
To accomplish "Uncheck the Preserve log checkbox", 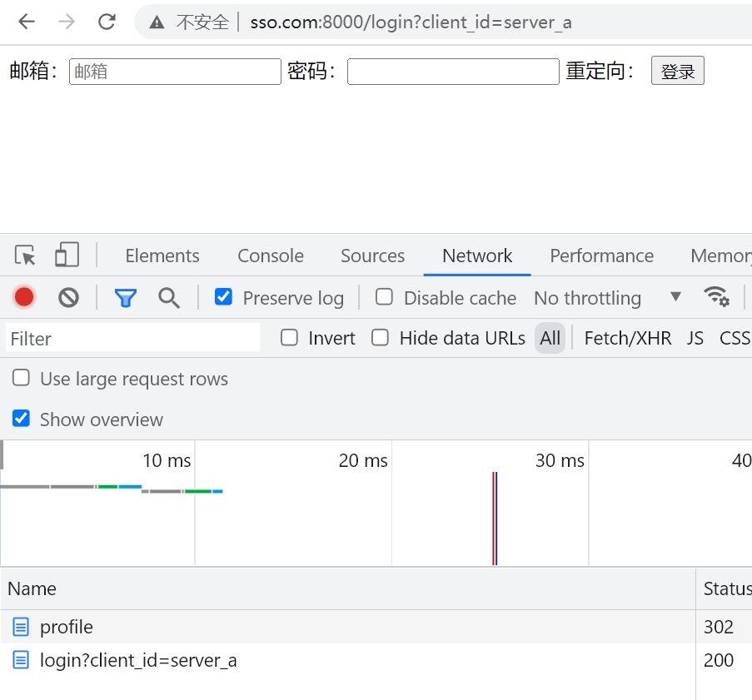I will pyautogui.click(x=223, y=297).
